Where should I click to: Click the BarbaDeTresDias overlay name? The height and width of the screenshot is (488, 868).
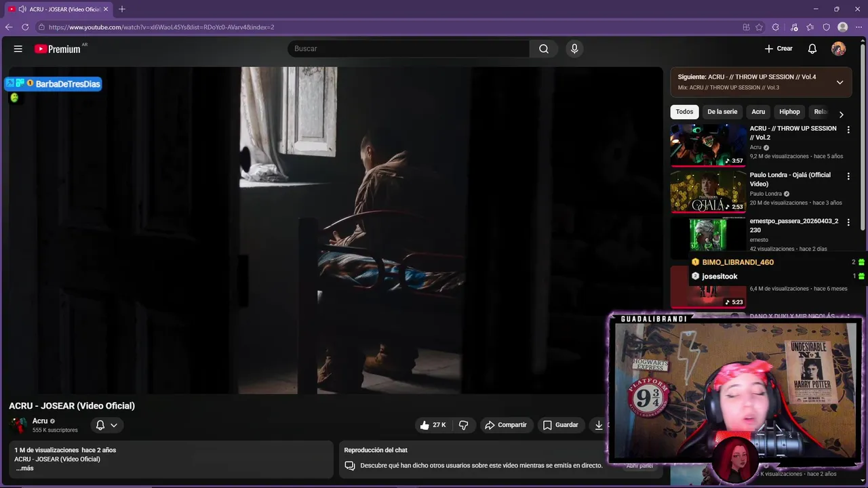68,84
